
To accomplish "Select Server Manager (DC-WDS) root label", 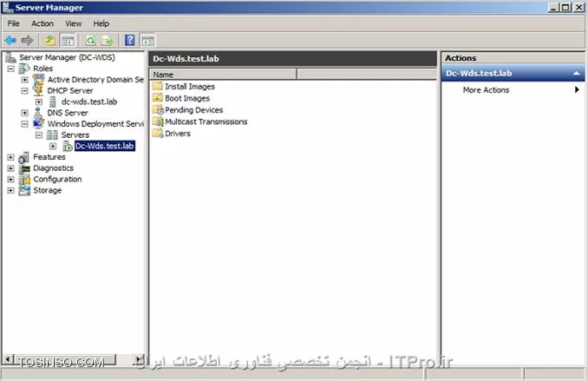I will tap(67, 57).
